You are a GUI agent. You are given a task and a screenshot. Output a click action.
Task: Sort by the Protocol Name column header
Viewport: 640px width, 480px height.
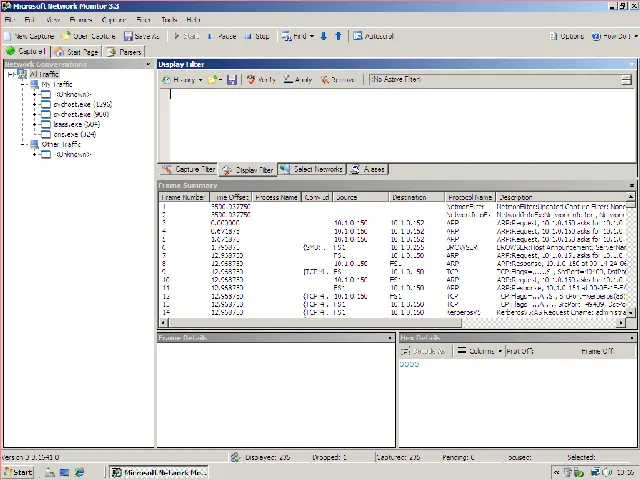pyautogui.click(x=469, y=197)
